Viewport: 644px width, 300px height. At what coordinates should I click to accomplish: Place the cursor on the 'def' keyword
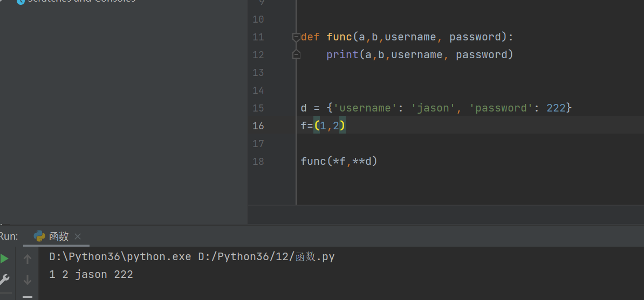pyautogui.click(x=310, y=37)
